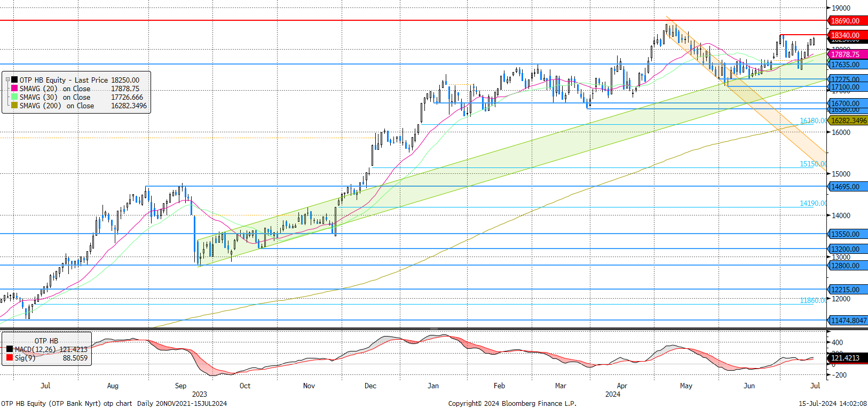The height and width of the screenshot is (408, 868).
Task: Click the Oct date axis label
Action: tap(244, 386)
